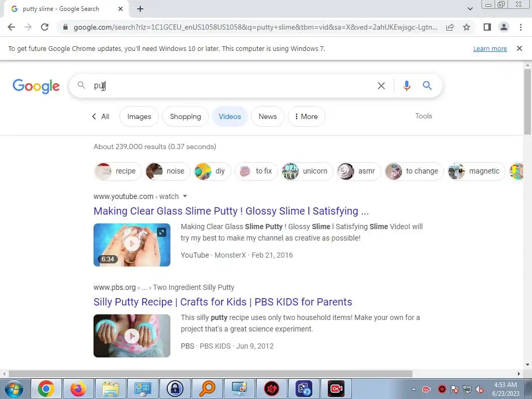Open the Learn more link
This screenshot has height=399, width=532.
pyautogui.click(x=490, y=48)
